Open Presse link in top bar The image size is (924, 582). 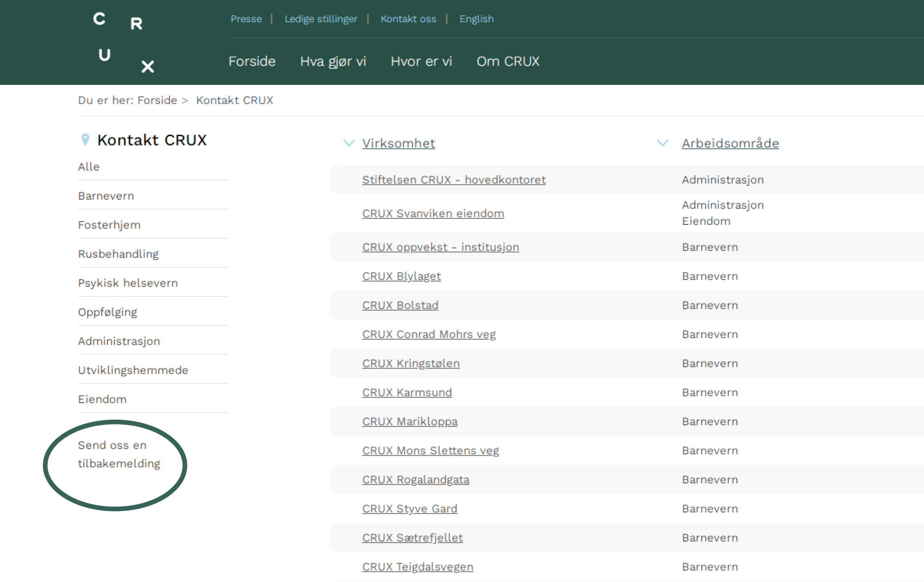click(x=246, y=19)
